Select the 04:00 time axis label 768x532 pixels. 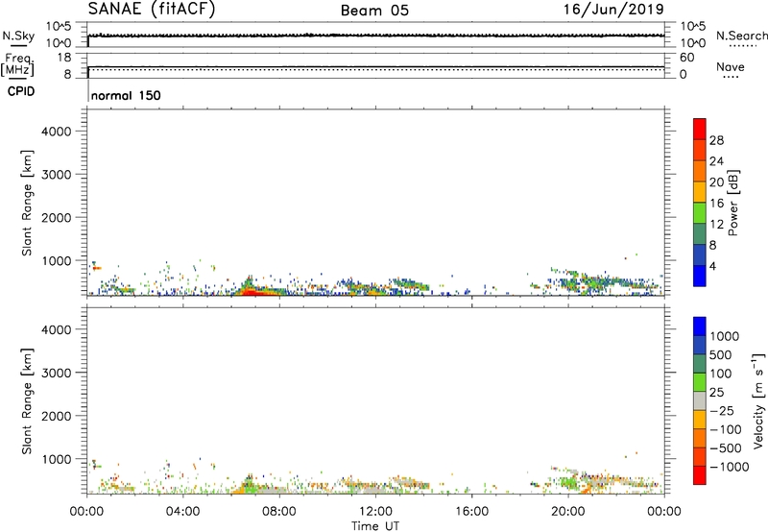coord(183,512)
